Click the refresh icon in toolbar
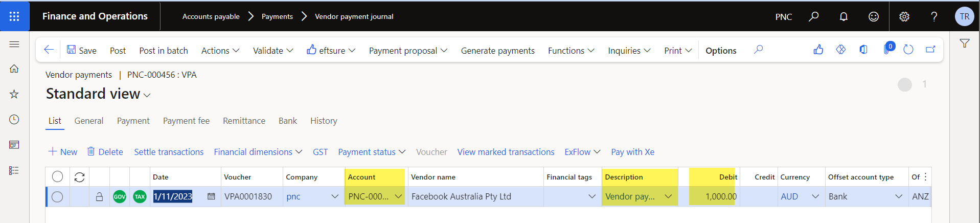The height and width of the screenshot is (223, 980). (x=908, y=50)
